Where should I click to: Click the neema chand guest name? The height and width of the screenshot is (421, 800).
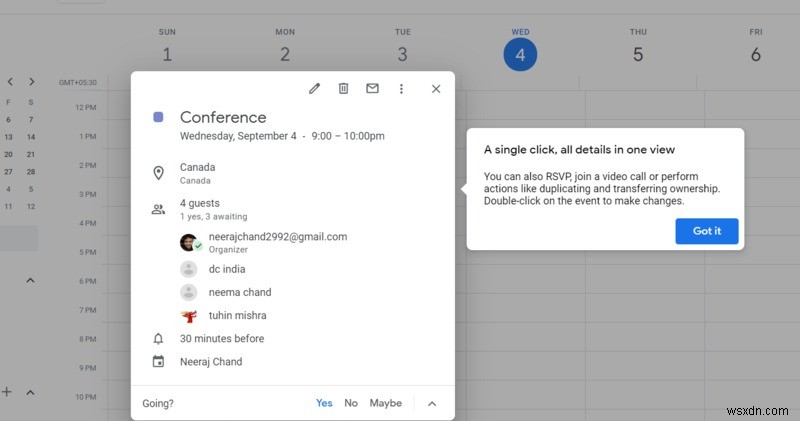[240, 292]
